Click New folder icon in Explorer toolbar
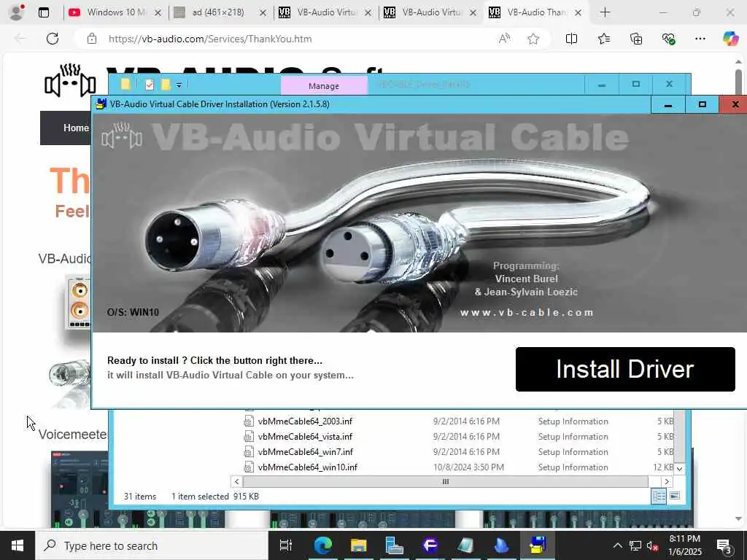Viewport: 747px width, 560px height. [166, 85]
